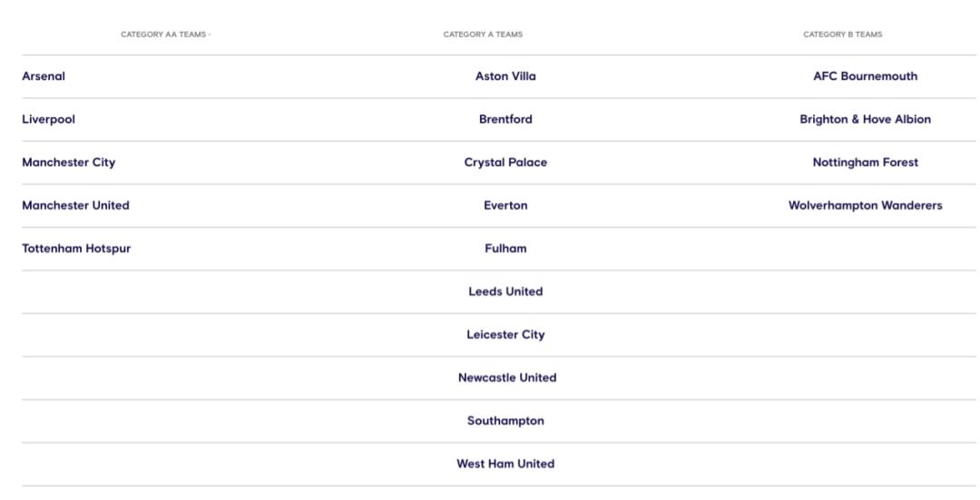
Task: Click West Ham United
Action: click(x=505, y=464)
